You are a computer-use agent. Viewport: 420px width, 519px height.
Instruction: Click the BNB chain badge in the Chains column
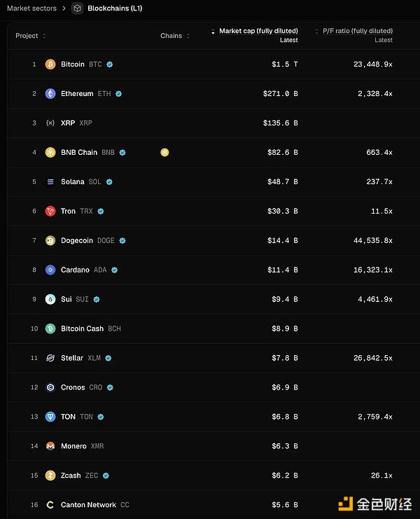[164, 152]
